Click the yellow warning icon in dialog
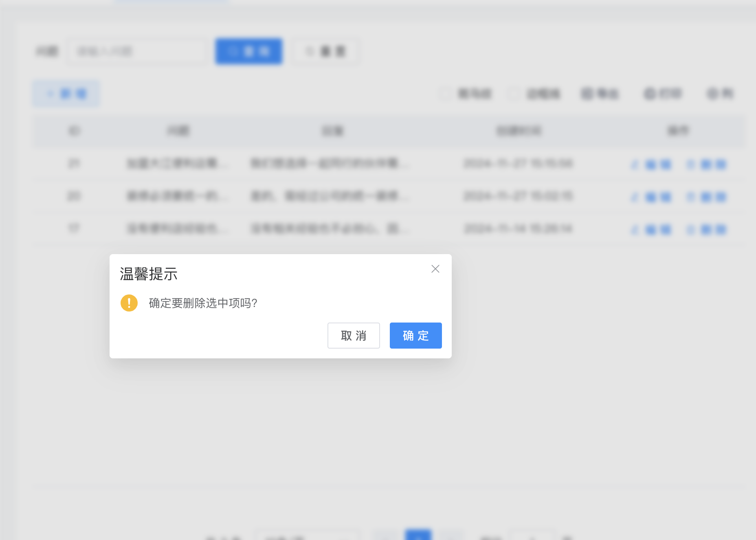 pyautogui.click(x=129, y=303)
